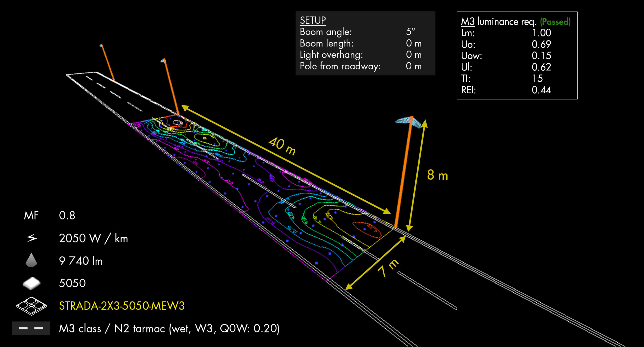Click the white LED chip icon
The width and height of the screenshot is (644, 347).
(31, 283)
